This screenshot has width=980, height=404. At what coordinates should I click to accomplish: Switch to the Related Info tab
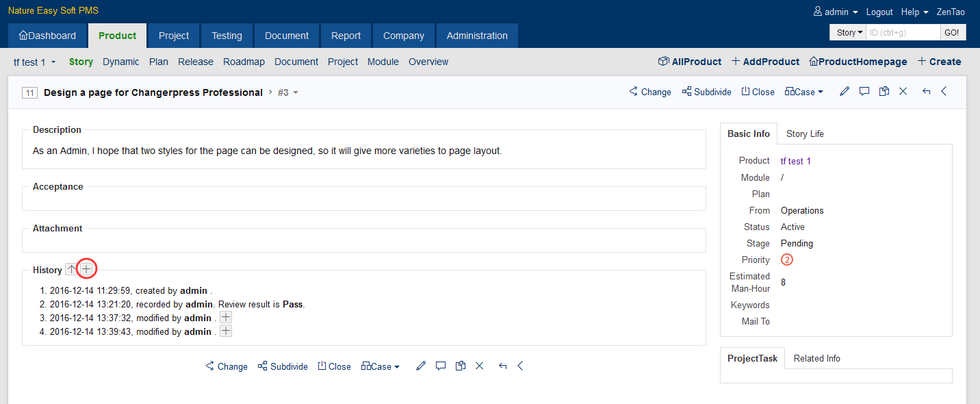point(817,358)
